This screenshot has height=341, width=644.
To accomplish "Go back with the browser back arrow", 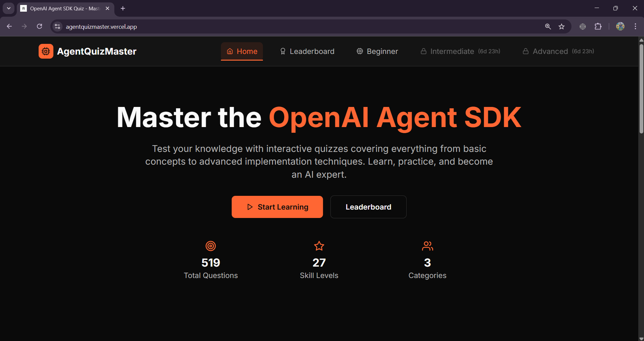I will click(x=9, y=27).
